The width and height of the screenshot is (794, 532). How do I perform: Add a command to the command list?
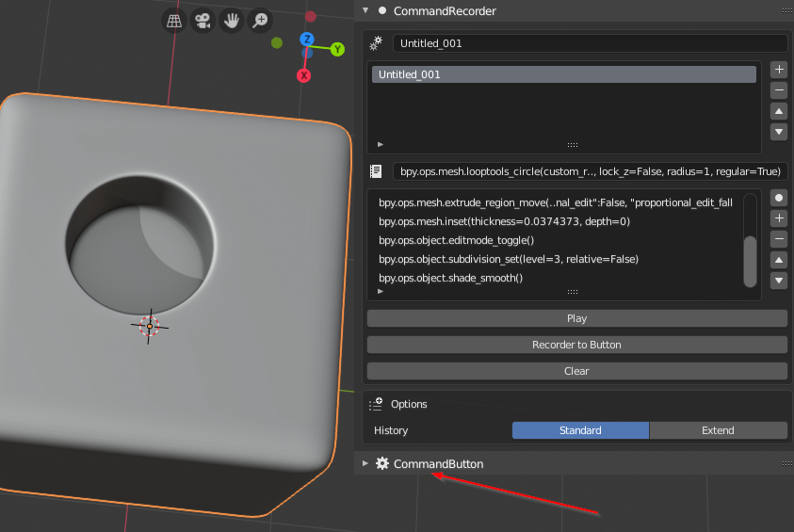(x=779, y=218)
